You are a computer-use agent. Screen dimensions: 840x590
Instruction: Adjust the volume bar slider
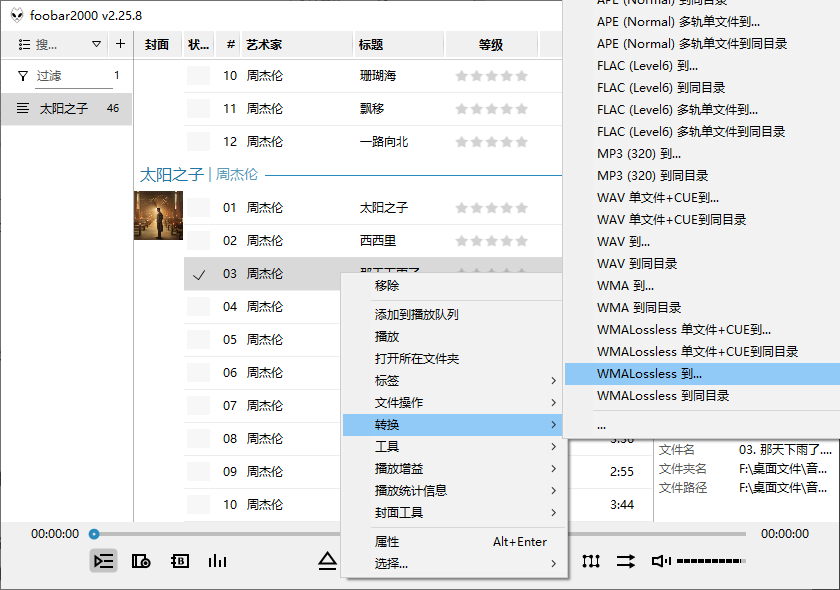(x=711, y=561)
